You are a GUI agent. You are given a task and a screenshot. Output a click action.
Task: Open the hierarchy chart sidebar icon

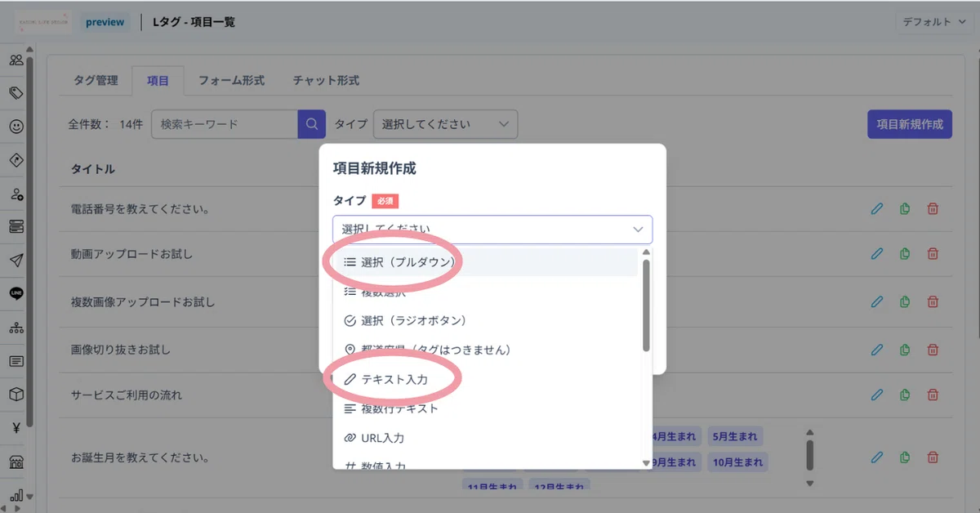16,327
